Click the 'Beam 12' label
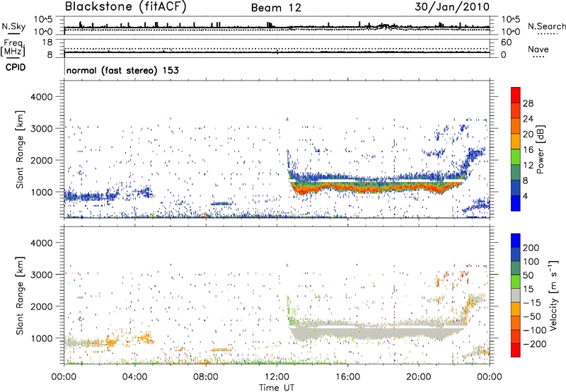Image resolution: width=566 pixels, height=392 pixels. click(x=276, y=8)
